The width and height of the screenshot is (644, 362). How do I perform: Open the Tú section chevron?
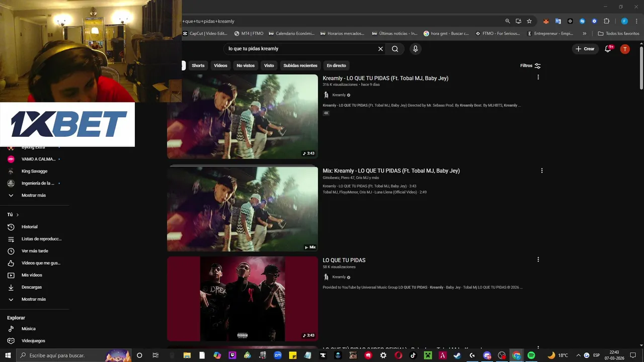[x=18, y=215]
